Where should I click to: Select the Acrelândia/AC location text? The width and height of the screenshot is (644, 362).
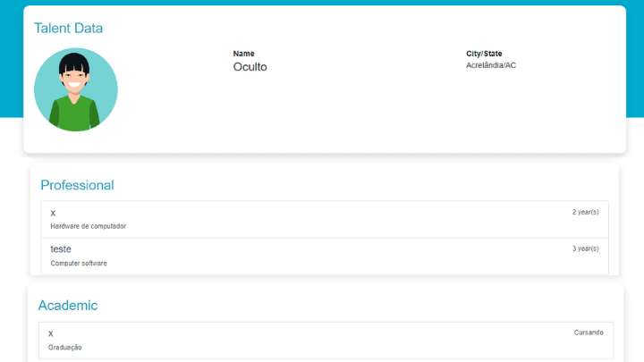[491, 66]
